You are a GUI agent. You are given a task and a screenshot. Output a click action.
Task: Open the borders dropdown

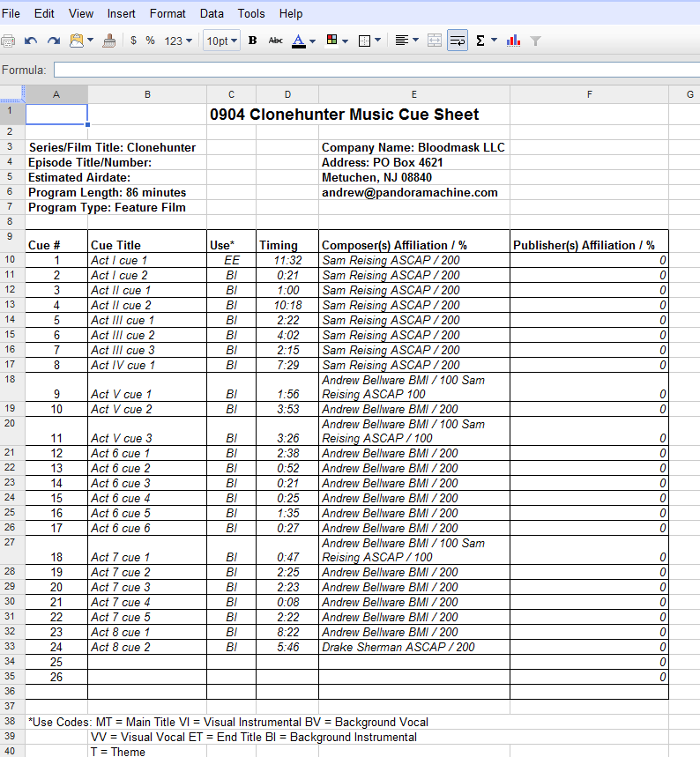(x=370, y=41)
